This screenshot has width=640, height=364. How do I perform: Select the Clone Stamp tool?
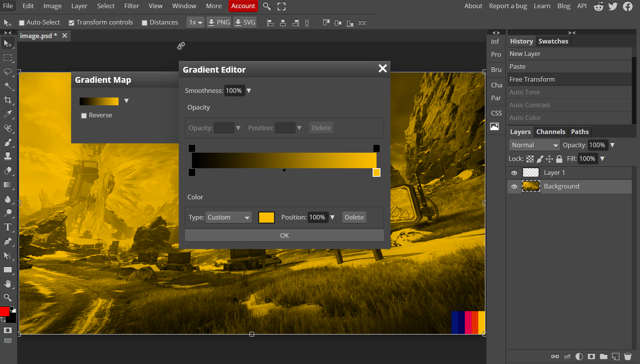8,156
